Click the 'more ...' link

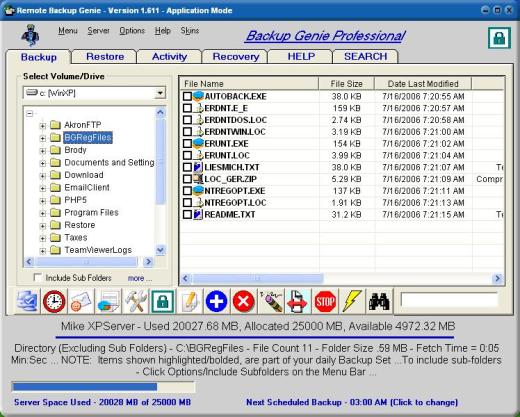click(x=139, y=278)
